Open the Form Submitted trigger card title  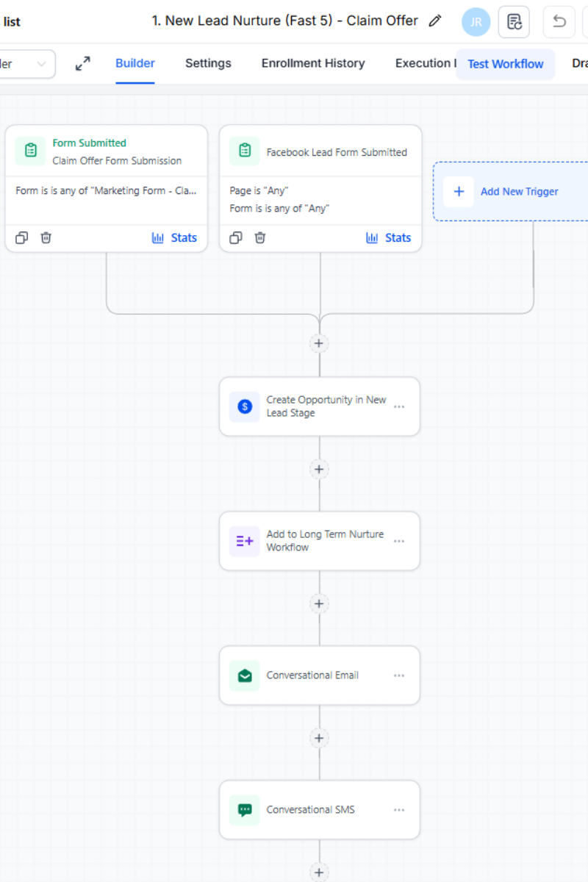click(x=90, y=143)
